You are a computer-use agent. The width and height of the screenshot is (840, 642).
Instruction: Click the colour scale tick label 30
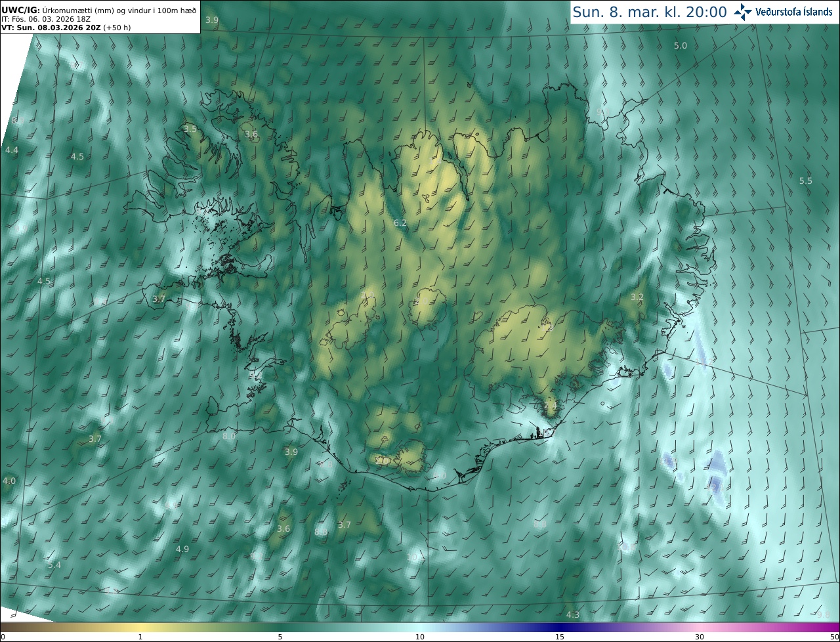(700, 637)
